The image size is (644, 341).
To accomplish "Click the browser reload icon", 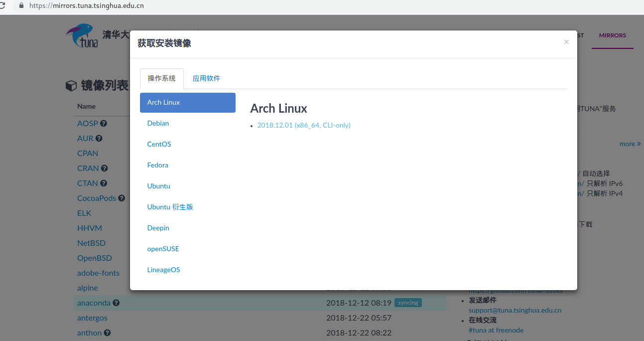I will pyautogui.click(x=2, y=6).
